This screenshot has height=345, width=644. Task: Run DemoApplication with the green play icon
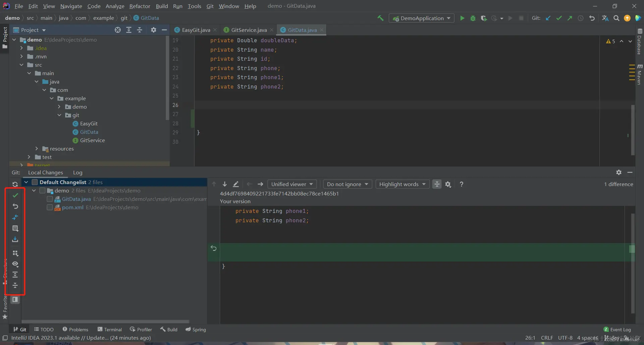click(462, 18)
